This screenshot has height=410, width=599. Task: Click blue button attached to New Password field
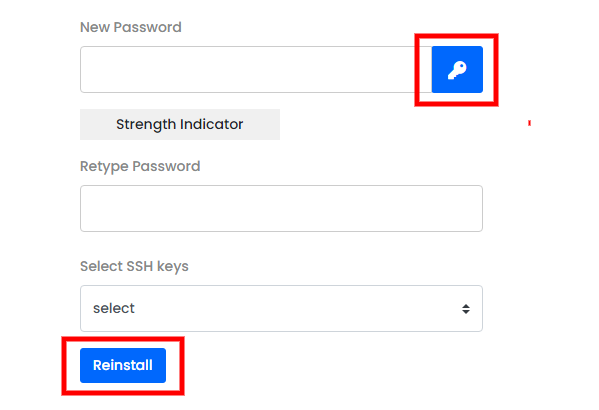tap(457, 70)
